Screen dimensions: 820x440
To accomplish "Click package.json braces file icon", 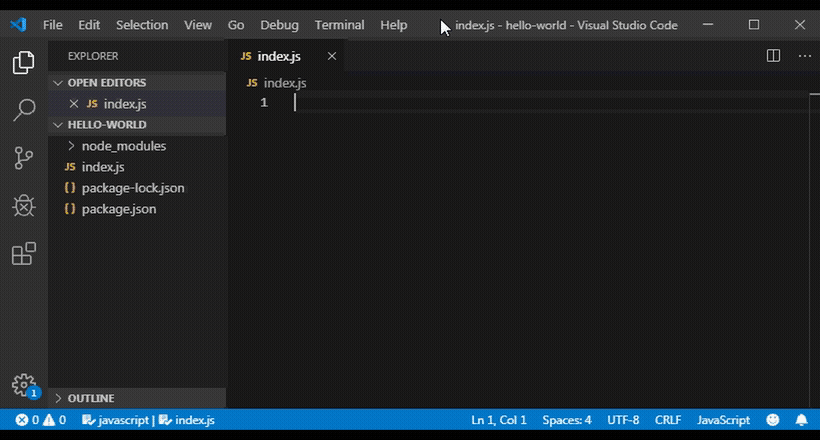I will coord(70,209).
